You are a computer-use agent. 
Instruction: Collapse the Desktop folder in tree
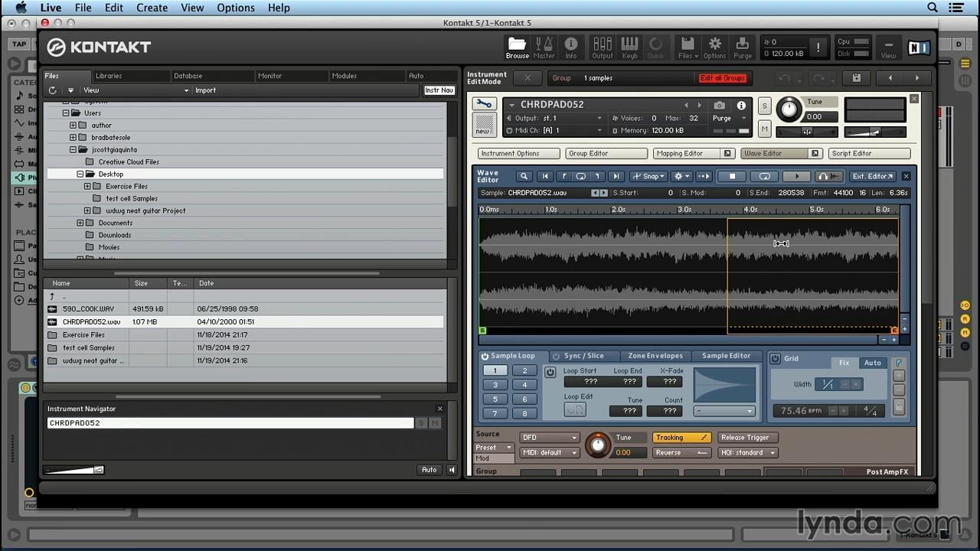pyautogui.click(x=80, y=174)
